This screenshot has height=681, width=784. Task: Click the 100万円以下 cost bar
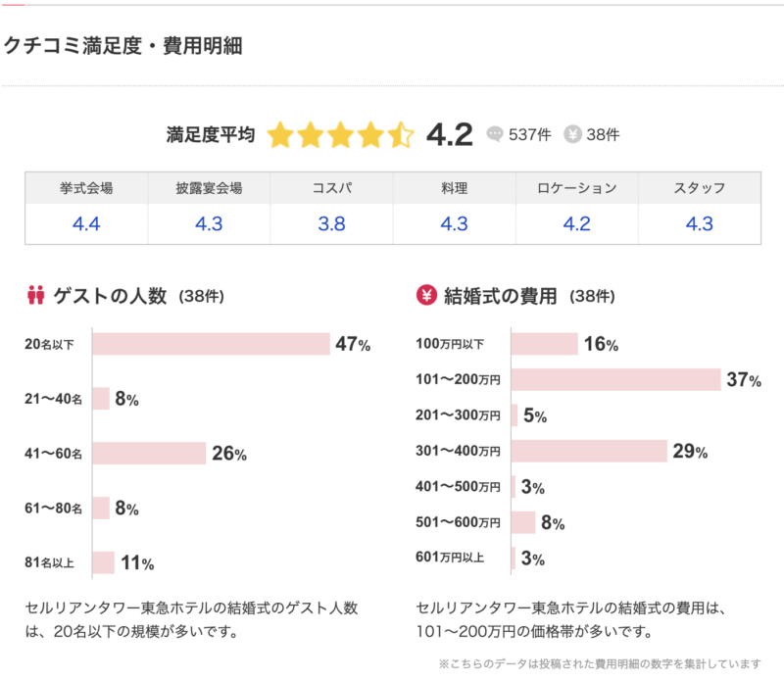click(x=545, y=344)
